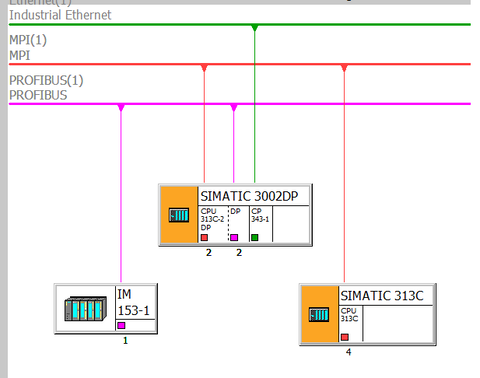
Task: Select the CP 343-1 module cell
Action: 261,224
